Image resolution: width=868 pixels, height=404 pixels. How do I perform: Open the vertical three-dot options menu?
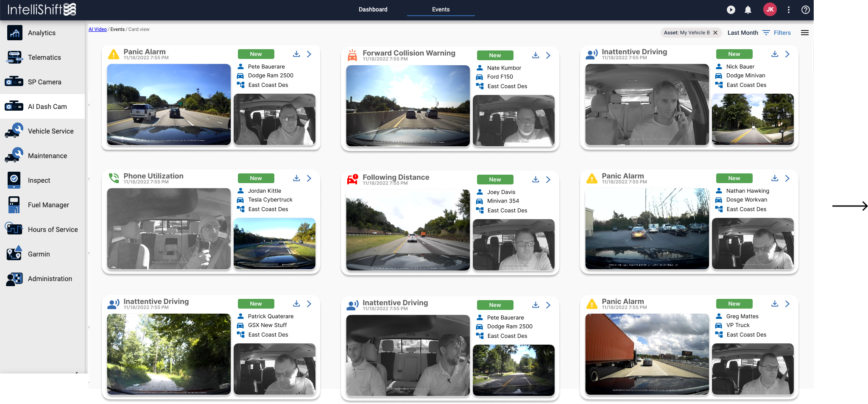click(789, 10)
